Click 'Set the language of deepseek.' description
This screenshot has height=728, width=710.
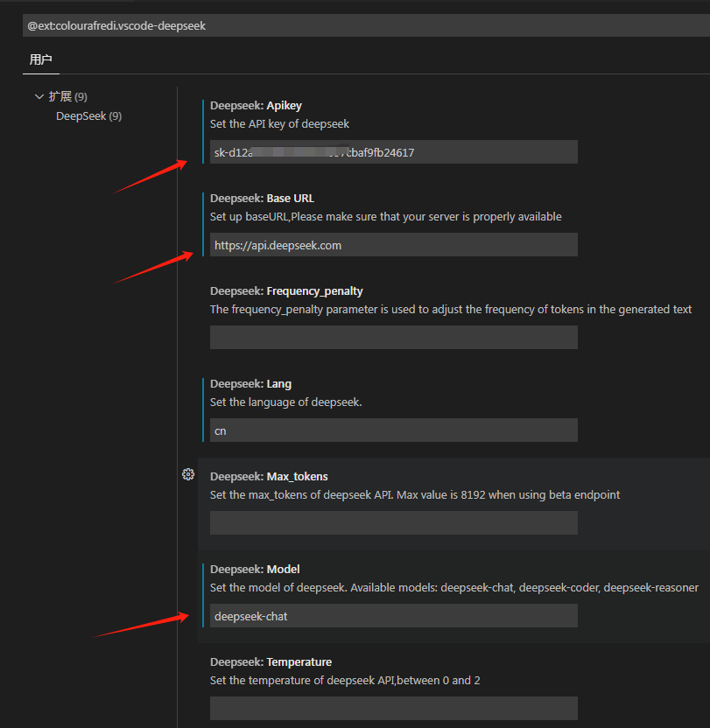285,402
